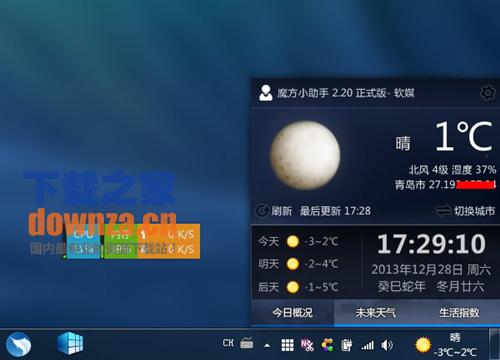Screen dimensions: 500x360
Task: Click the 明天 -2~4℃ forecast row
Action: point(298,264)
